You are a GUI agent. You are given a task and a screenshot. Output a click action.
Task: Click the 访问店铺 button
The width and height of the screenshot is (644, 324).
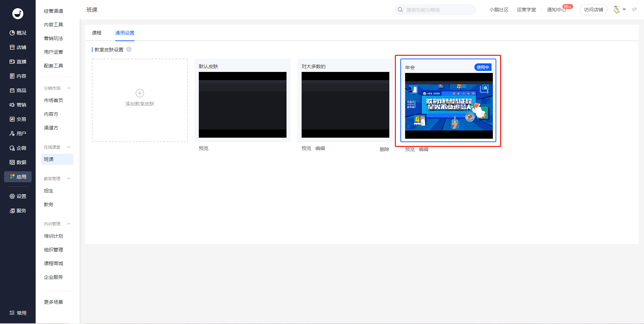tap(593, 10)
